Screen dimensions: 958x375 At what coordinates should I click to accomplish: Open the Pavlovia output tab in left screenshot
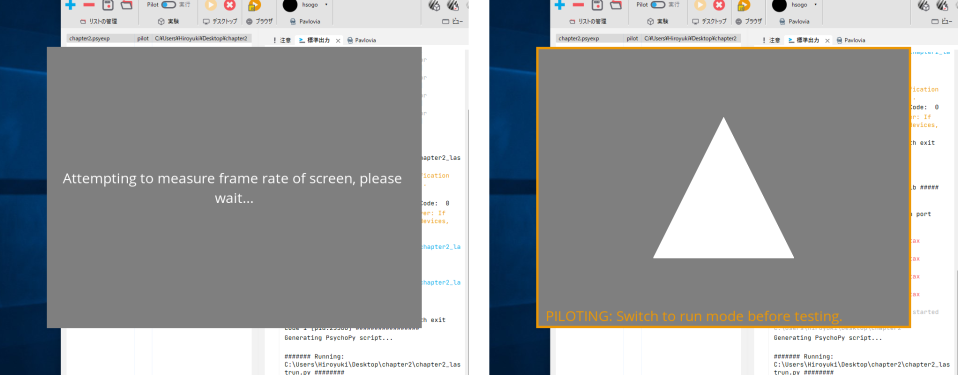tap(362, 40)
